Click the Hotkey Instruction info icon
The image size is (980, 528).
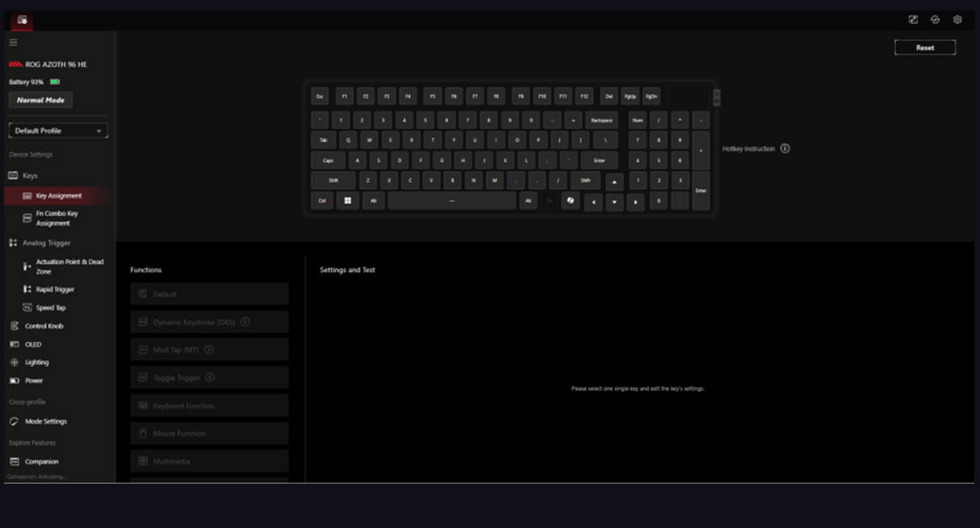click(x=785, y=149)
